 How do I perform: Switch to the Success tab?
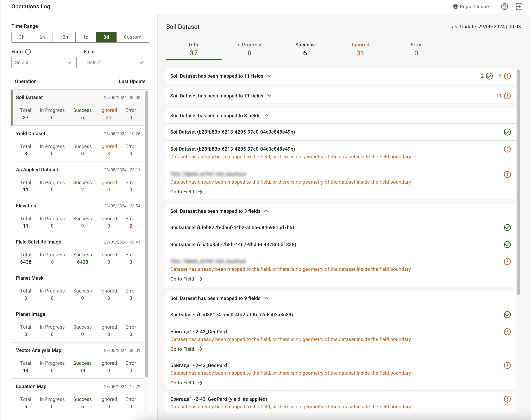305,49
